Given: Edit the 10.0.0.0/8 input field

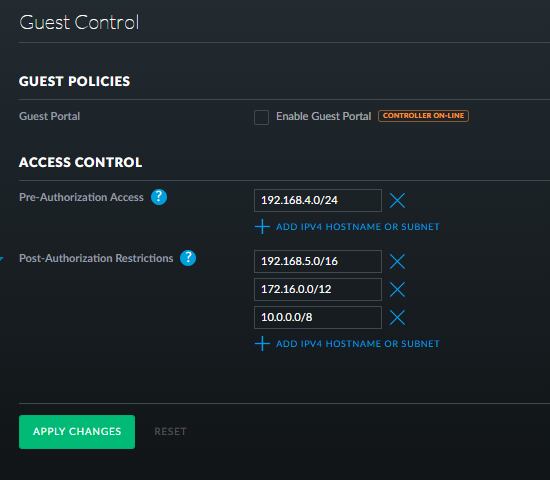Looking at the screenshot, I should click(318, 318).
